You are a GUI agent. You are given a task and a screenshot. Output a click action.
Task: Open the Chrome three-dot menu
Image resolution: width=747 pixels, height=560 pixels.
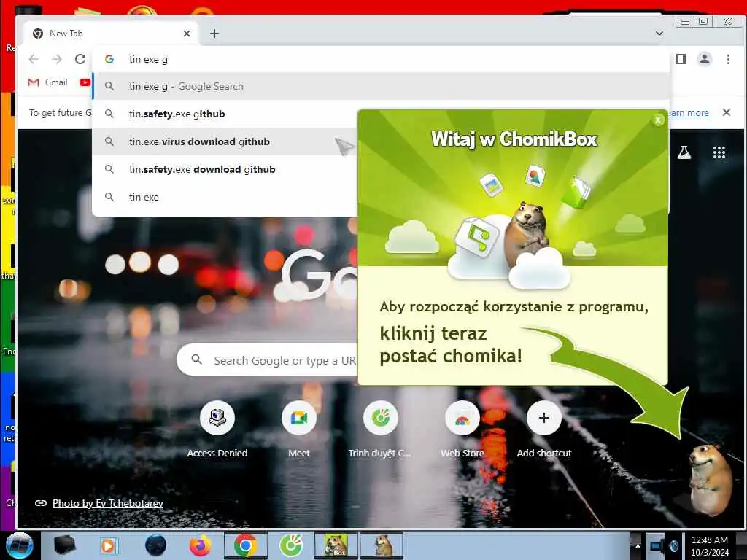pyautogui.click(x=728, y=59)
